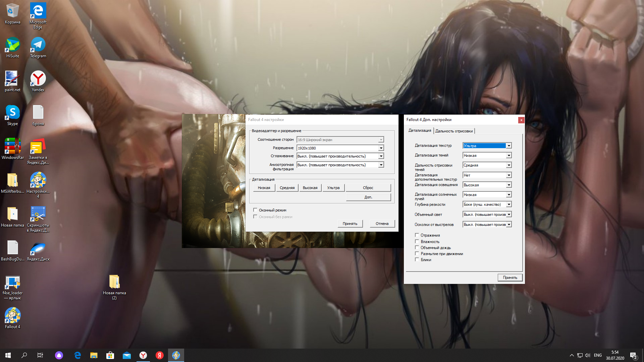Screen dimensions: 644x362
Task: Click Принять in the advanced settings window
Action: (510, 278)
